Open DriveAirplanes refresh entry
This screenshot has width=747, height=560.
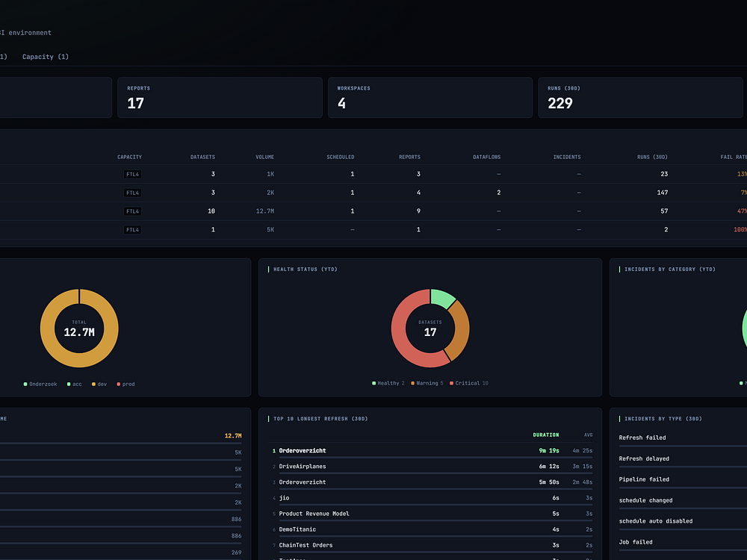(x=432, y=467)
